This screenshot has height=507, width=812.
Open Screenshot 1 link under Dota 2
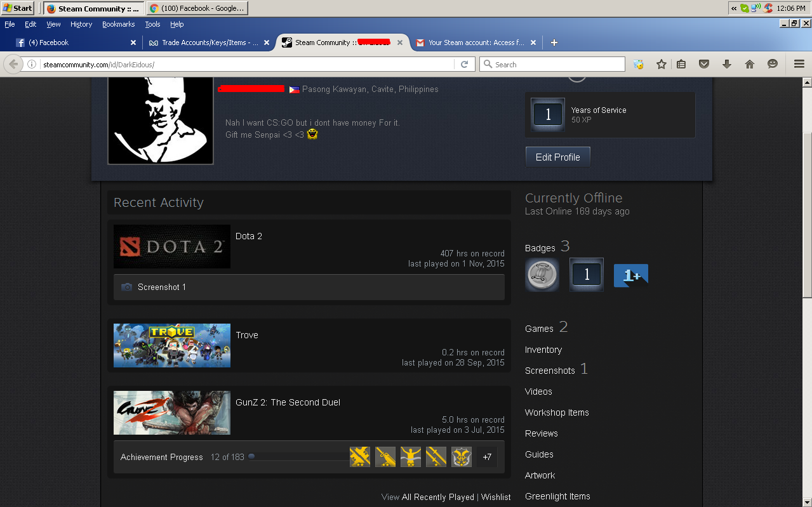point(162,287)
